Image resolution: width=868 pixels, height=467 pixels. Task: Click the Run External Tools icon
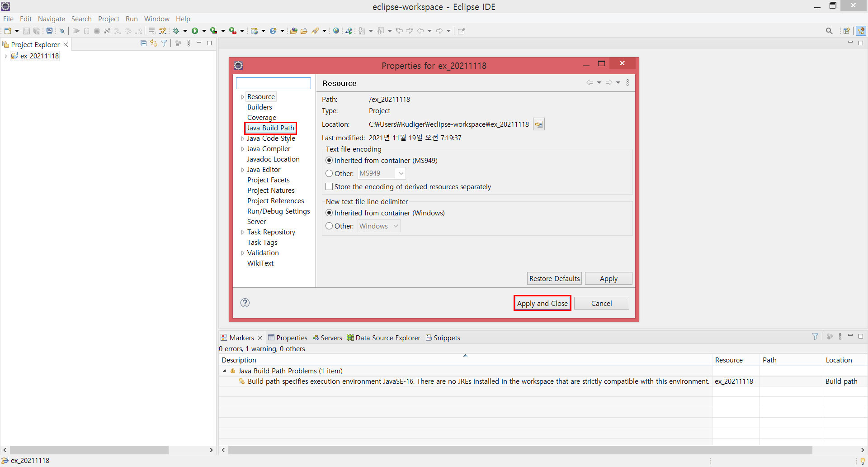(232, 31)
